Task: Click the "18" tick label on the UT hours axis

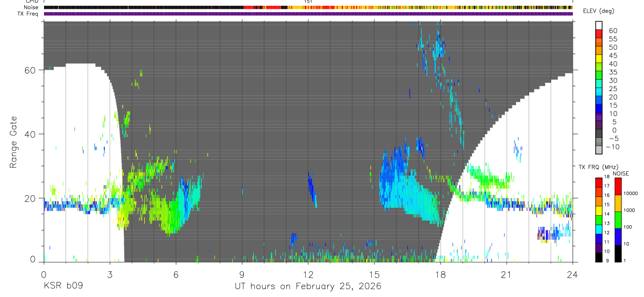Action: tap(441, 274)
